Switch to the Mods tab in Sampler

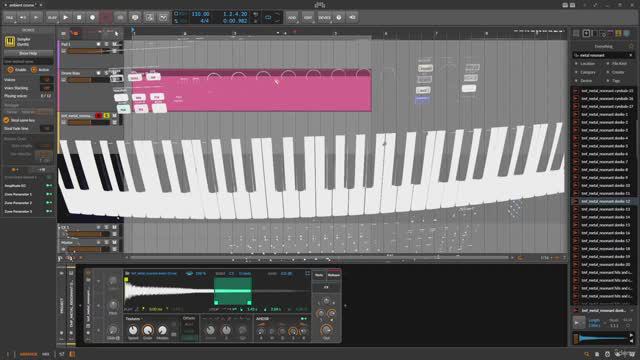[319, 275]
